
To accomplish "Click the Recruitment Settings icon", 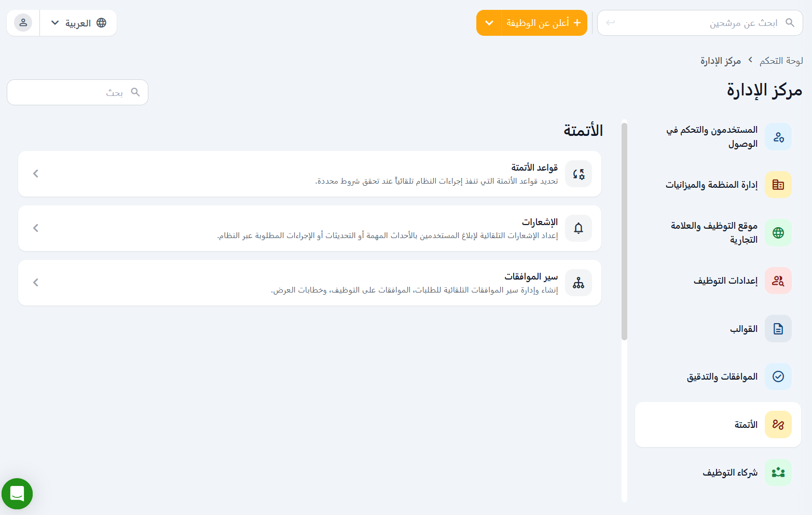I will [x=778, y=281].
